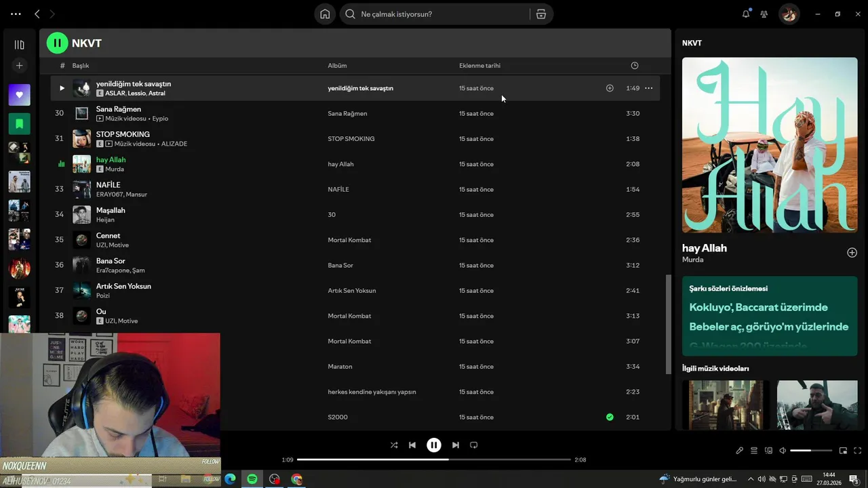Seek on the song progress bar
Viewport: 868px width, 488px height.
434,460
